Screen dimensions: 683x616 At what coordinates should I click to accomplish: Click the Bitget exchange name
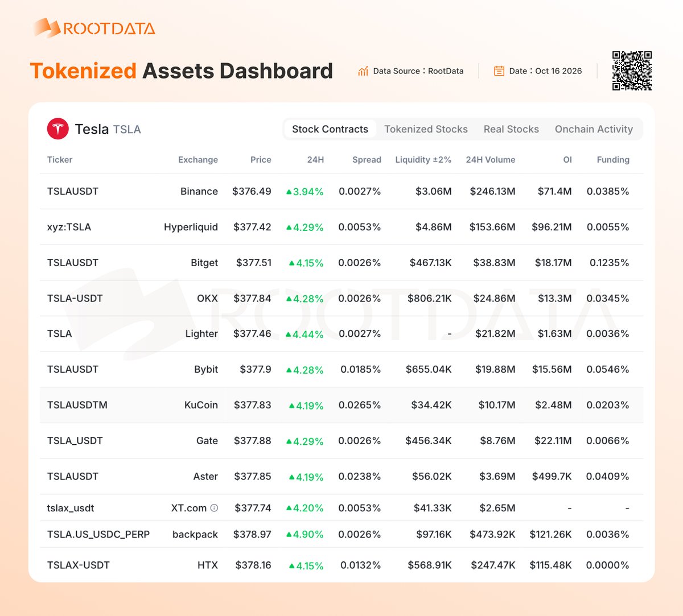[204, 263]
